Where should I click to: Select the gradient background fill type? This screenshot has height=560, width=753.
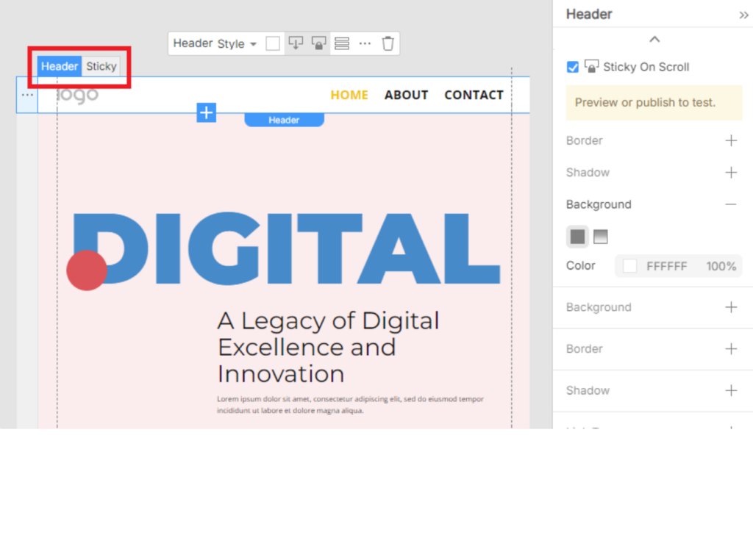pos(601,237)
